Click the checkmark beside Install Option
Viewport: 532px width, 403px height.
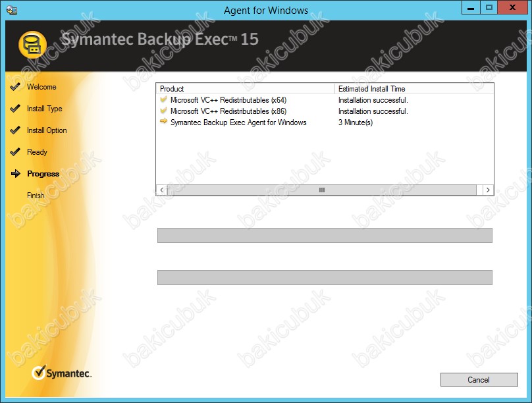click(x=15, y=130)
